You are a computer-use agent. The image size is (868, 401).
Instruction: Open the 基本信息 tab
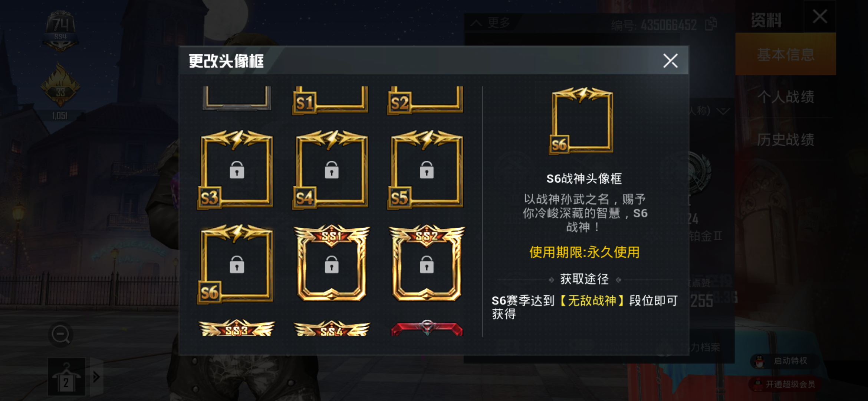[786, 54]
